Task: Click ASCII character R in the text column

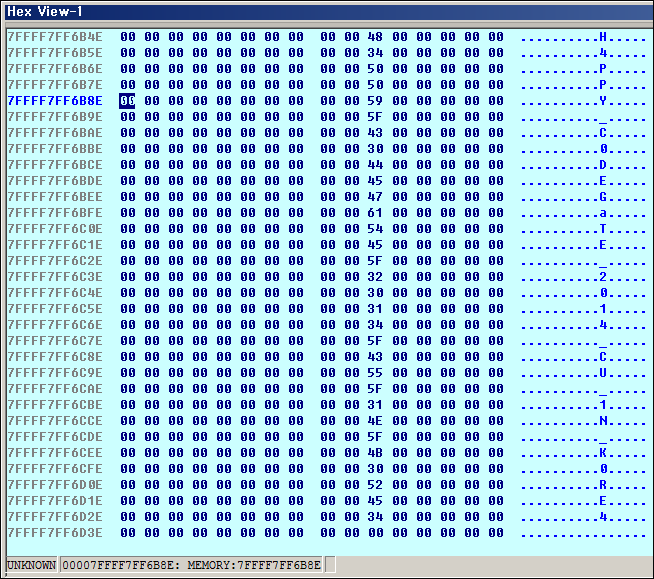Action: pyautogui.click(x=603, y=485)
